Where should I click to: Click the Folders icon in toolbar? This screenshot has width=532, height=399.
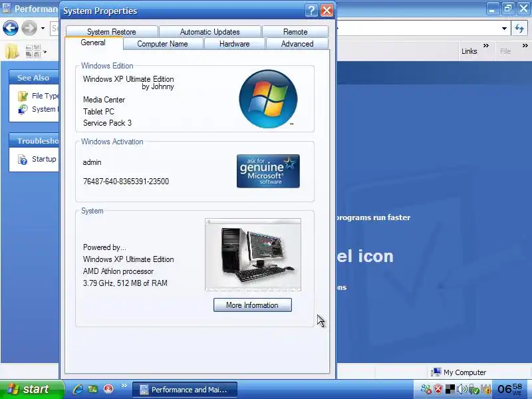[x=12, y=52]
